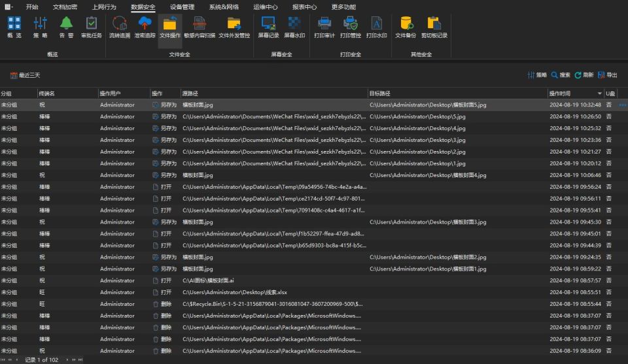Open the 更多功能 tab

tap(343, 7)
